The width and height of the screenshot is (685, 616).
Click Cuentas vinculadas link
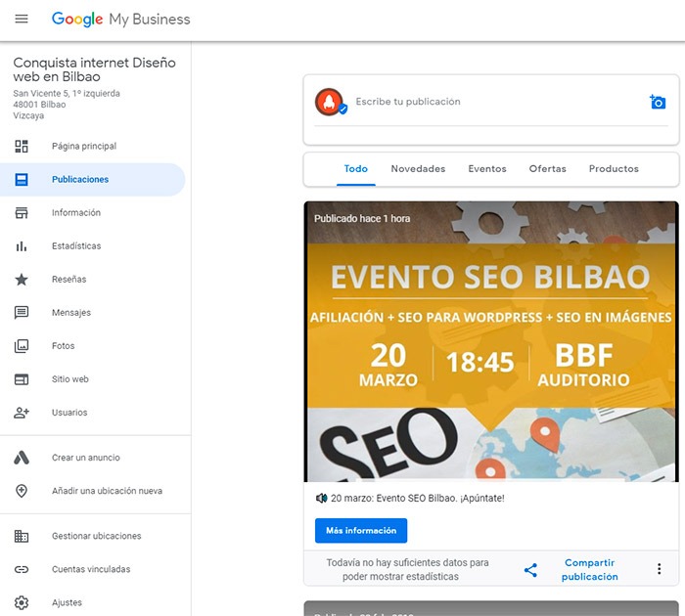(92, 569)
